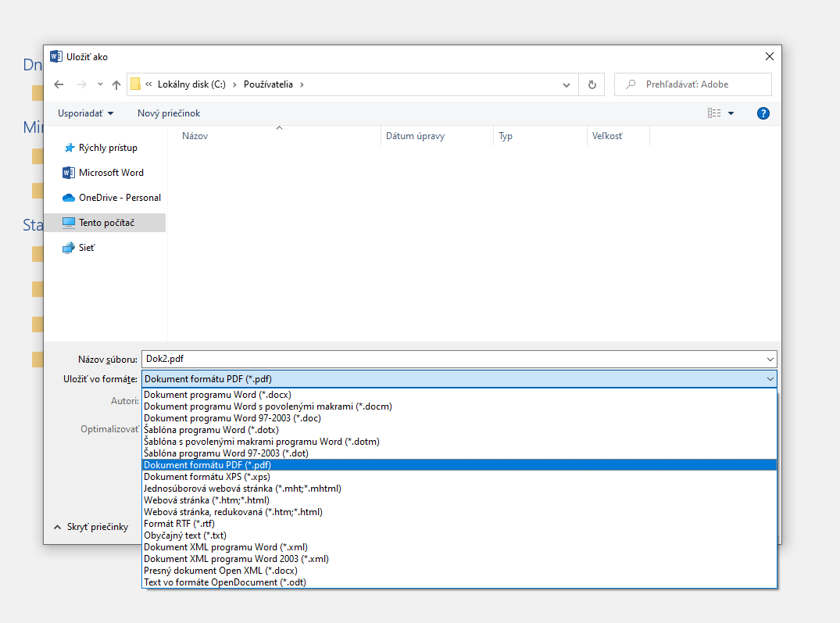Viewport: 840px width, 623px height.
Task: Choose Presný dokument Open XML (*.docx)
Action: (x=459, y=571)
